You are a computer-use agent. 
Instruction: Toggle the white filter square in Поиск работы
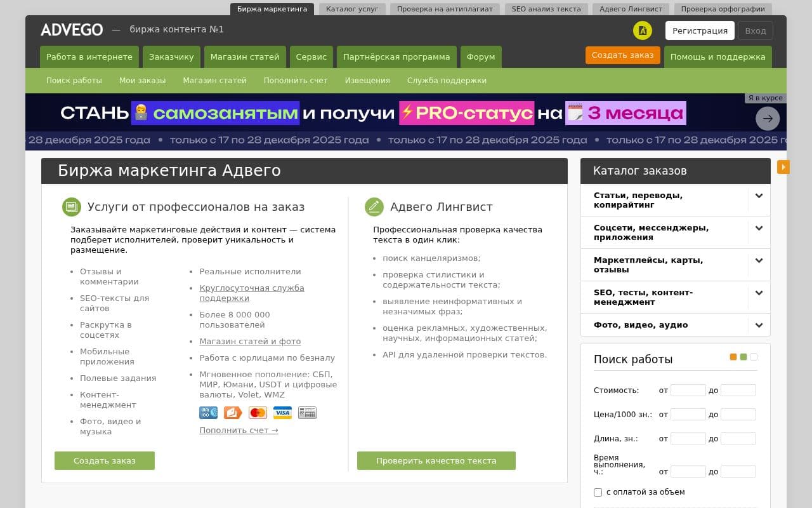(754, 357)
